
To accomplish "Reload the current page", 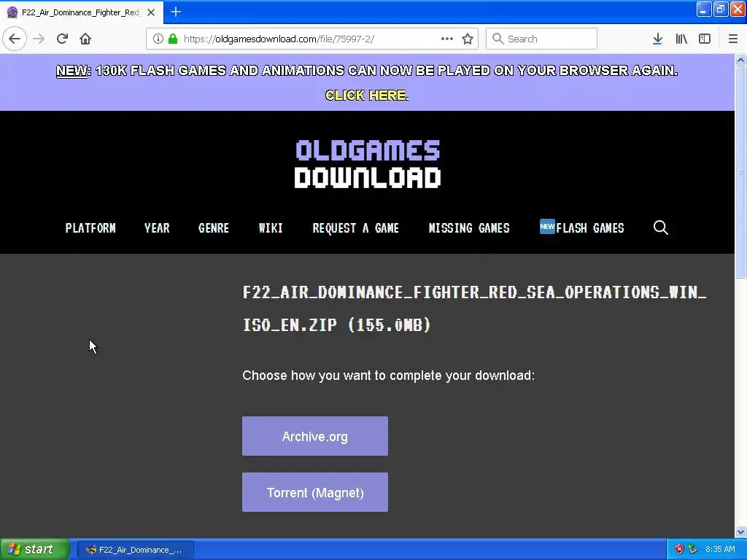I will [x=62, y=39].
